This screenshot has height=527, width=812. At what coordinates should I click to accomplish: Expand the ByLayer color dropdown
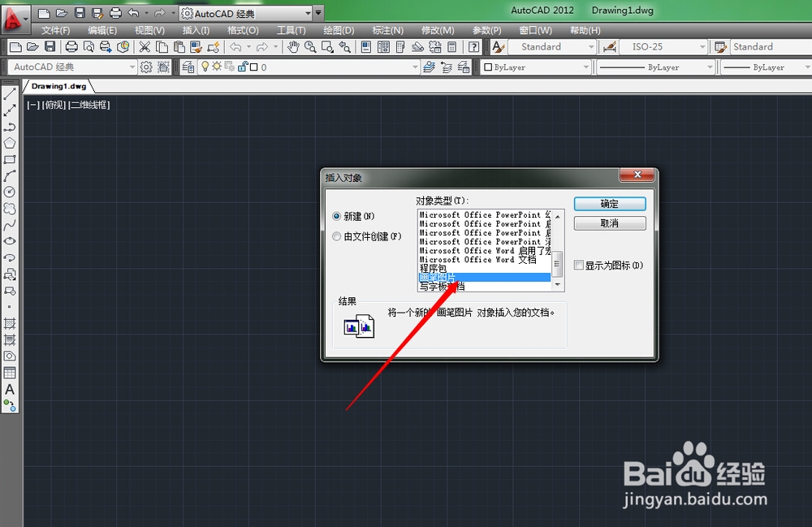[585, 67]
